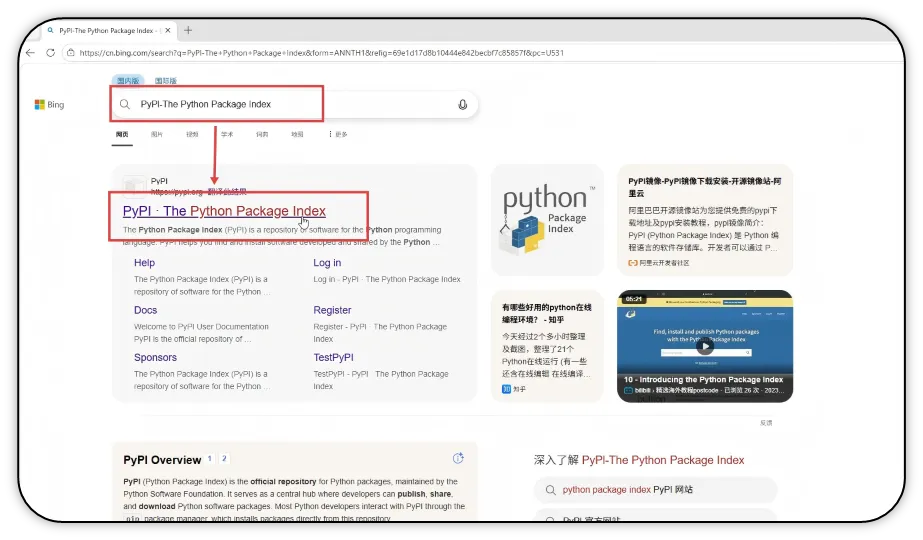Select the 视频 results tab
Viewport: 923px width, 540px height.
[192, 135]
